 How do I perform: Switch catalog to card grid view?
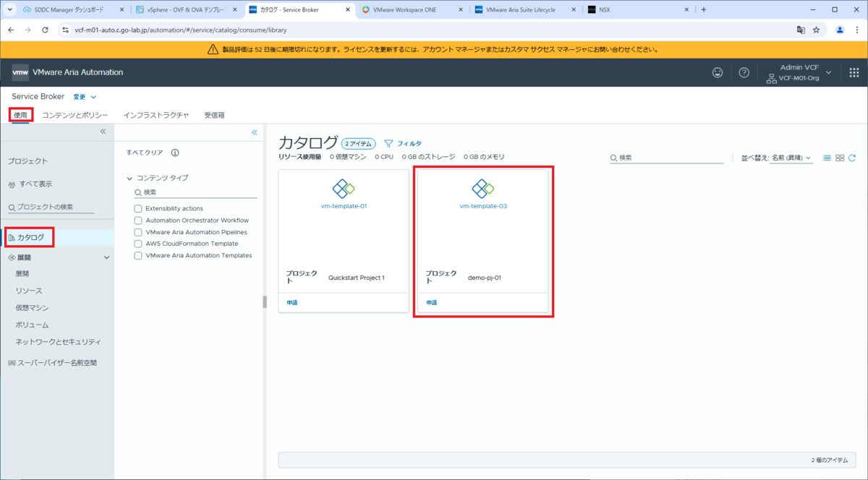[x=840, y=158]
